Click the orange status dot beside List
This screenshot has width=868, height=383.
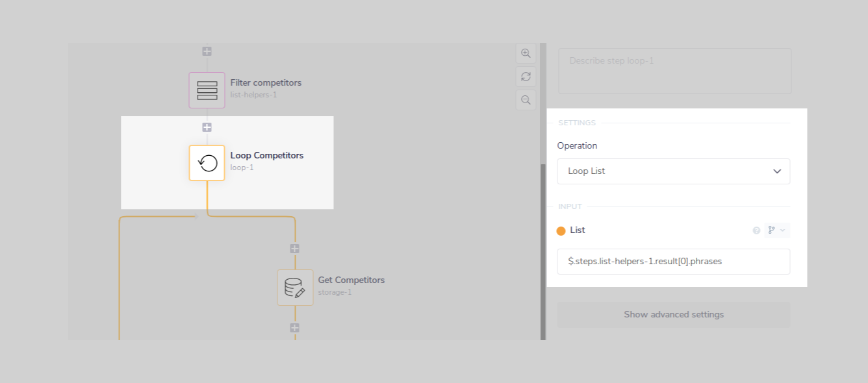563,230
